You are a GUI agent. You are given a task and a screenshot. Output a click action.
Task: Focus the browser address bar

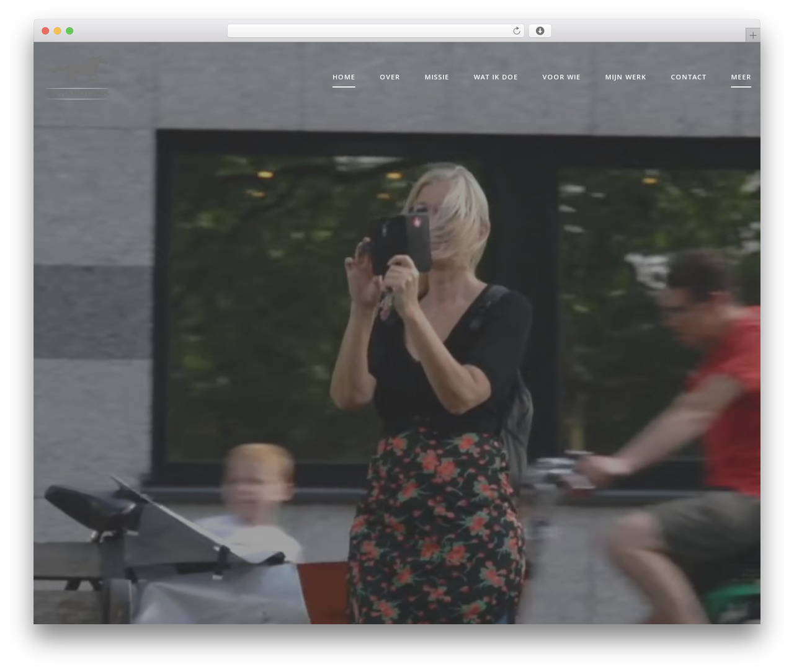click(375, 31)
